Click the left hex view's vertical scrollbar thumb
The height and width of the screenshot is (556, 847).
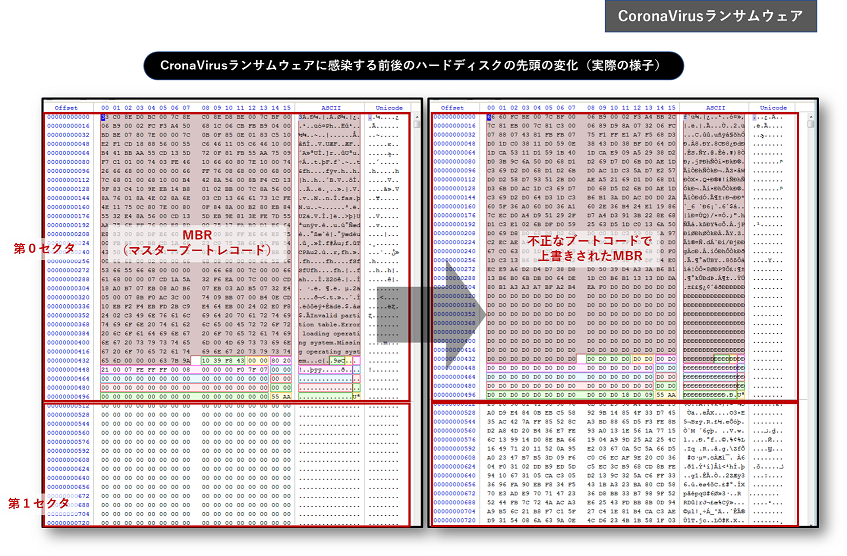(416, 124)
